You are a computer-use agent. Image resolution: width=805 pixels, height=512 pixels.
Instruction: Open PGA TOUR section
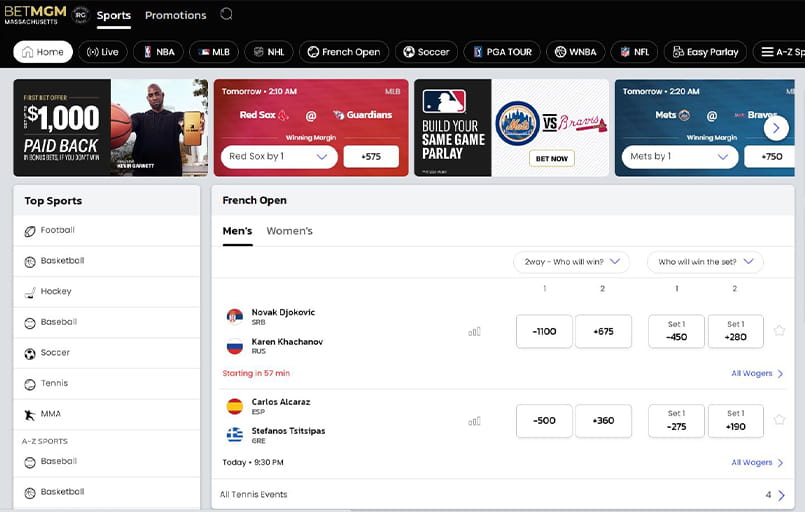click(x=502, y=52)
